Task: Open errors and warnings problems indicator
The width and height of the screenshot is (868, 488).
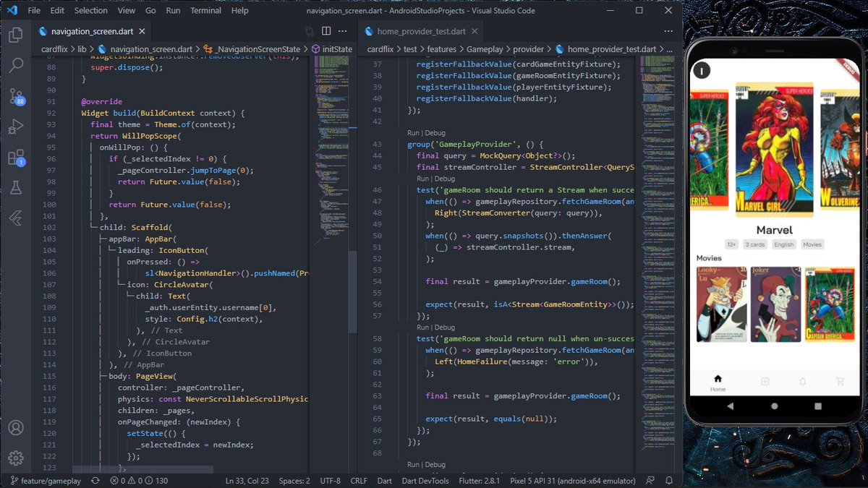Action: click(x=138, y=481)
